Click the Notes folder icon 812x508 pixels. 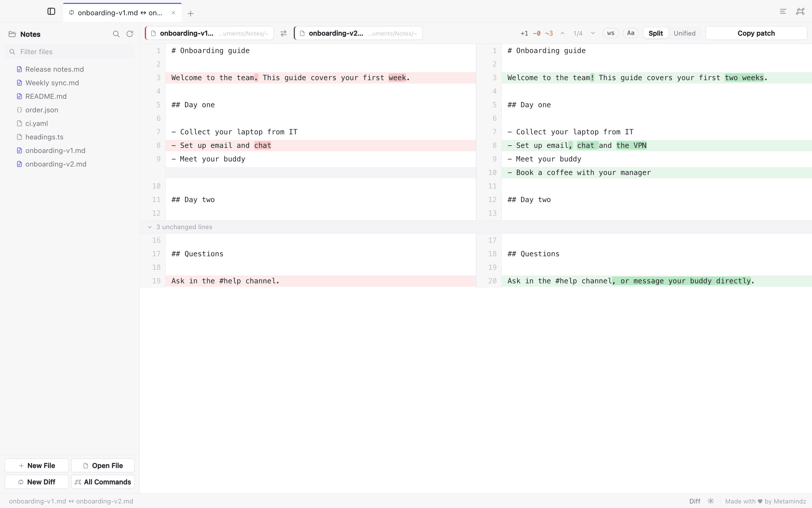click(12, 34)
